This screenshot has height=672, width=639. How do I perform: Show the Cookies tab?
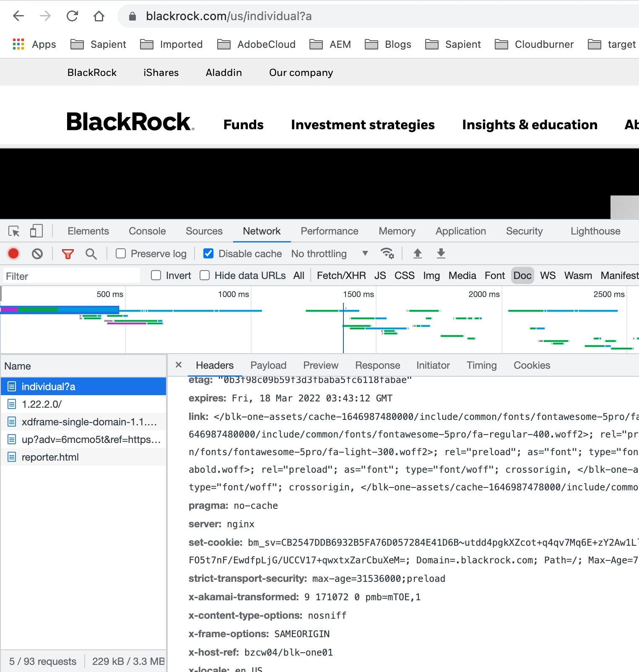(x=532, y=365)
